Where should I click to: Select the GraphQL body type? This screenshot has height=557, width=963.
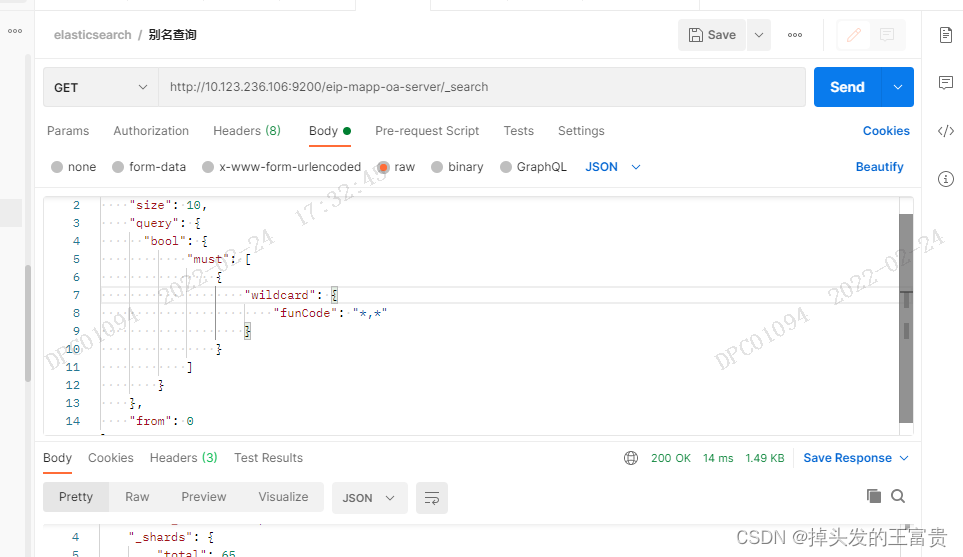point(534,167)
